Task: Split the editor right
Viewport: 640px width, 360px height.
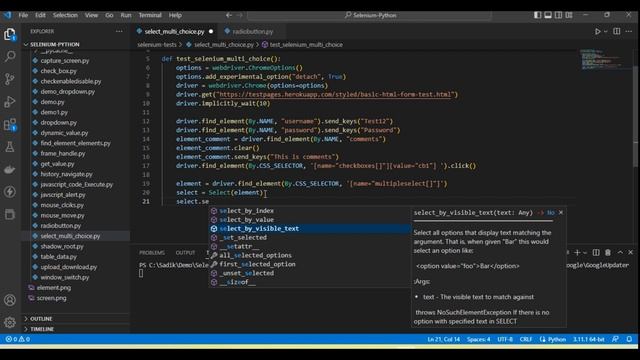Action: click(617, 31)
